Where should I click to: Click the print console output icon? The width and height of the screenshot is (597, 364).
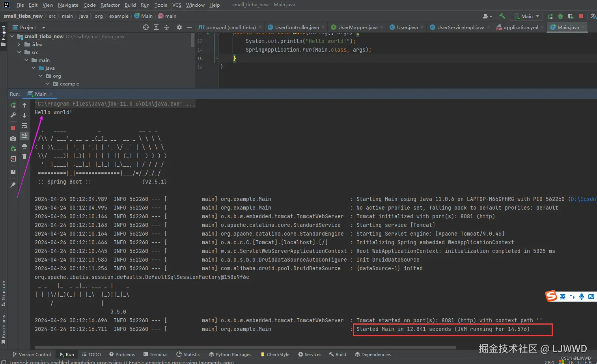pyautogui.click(x=24, y=146)
